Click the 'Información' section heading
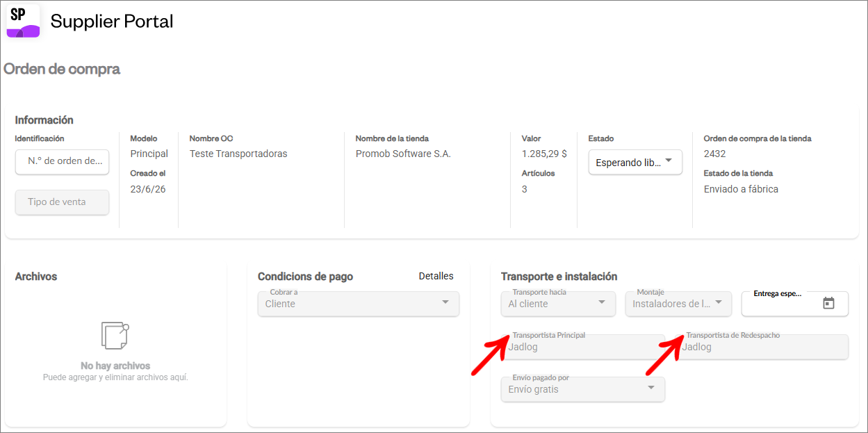The image size is (868, 433). tap(44, 120)
